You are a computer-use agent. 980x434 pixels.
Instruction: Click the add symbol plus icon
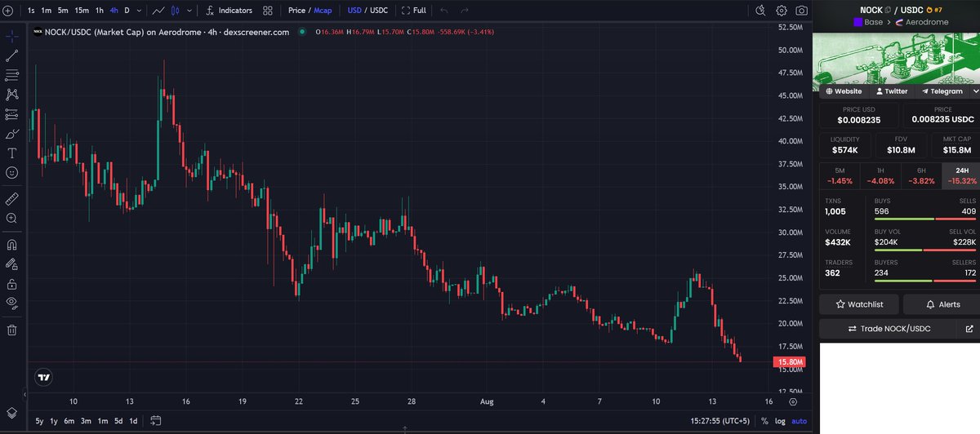coord(8,11)
